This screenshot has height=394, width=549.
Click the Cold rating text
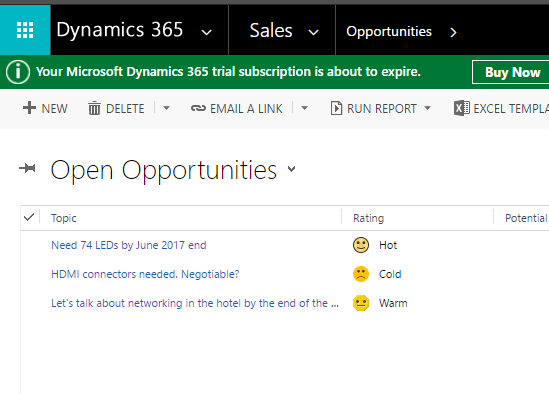coord(390,274)
